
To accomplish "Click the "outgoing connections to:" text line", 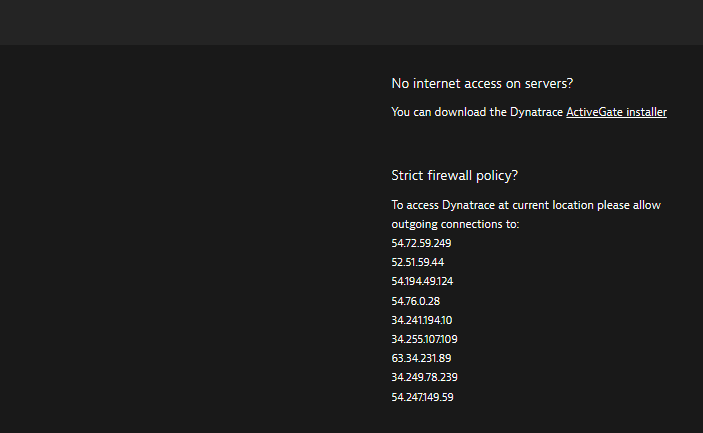I will coord(455,224).
